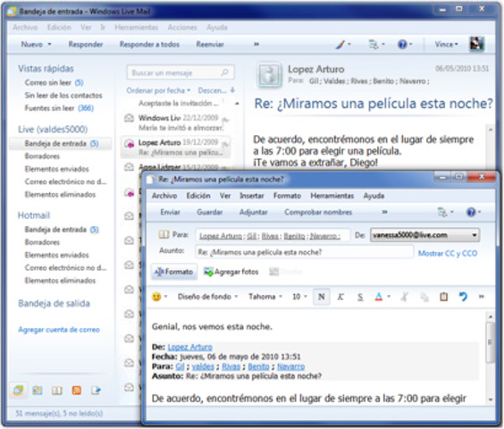Click the help icon in compose window toolbar
The height and width of the screenshot is (429, 504).
click(471, 212)
